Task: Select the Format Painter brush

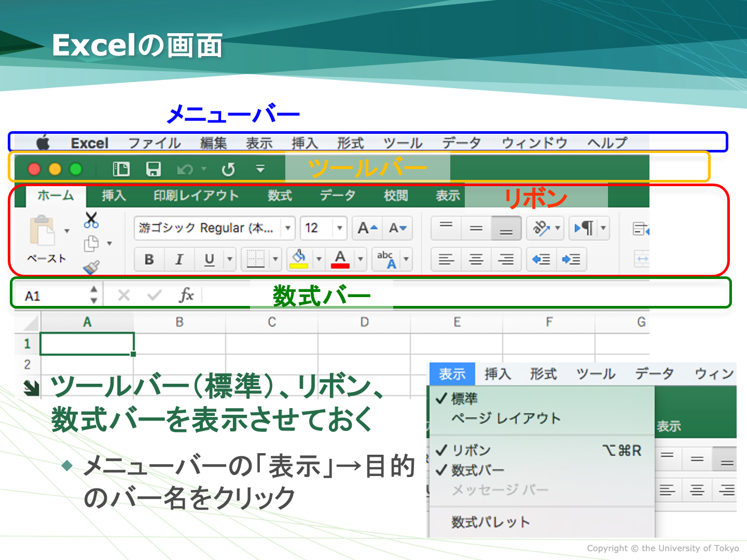Action: pos(91,267)
